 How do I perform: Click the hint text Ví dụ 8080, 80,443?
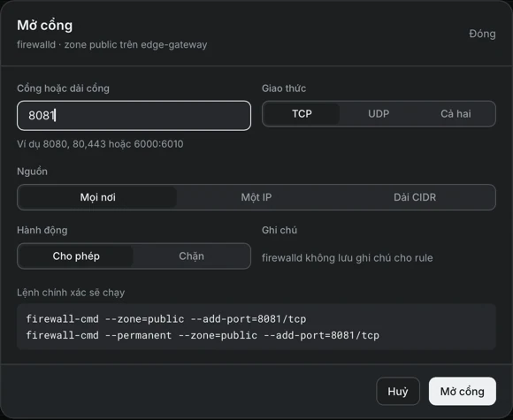coord(100,144)
